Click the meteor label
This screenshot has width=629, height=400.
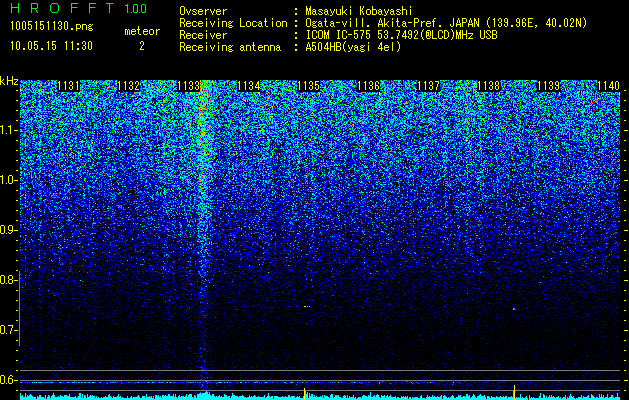pyautogui.click(x=142, y=31)
